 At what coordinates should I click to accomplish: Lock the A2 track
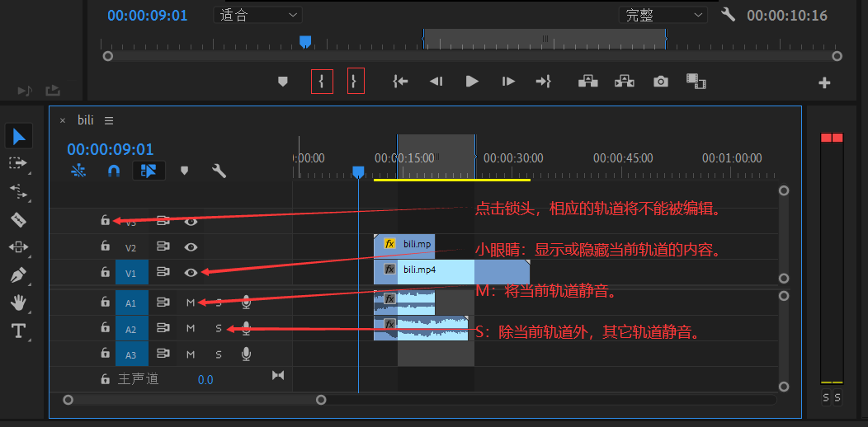tap(105, 327)
